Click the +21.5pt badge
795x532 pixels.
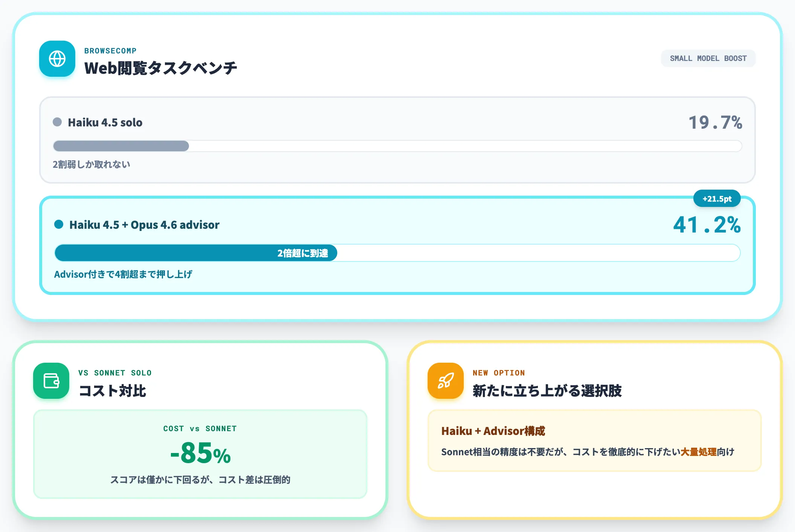(717, 199)
